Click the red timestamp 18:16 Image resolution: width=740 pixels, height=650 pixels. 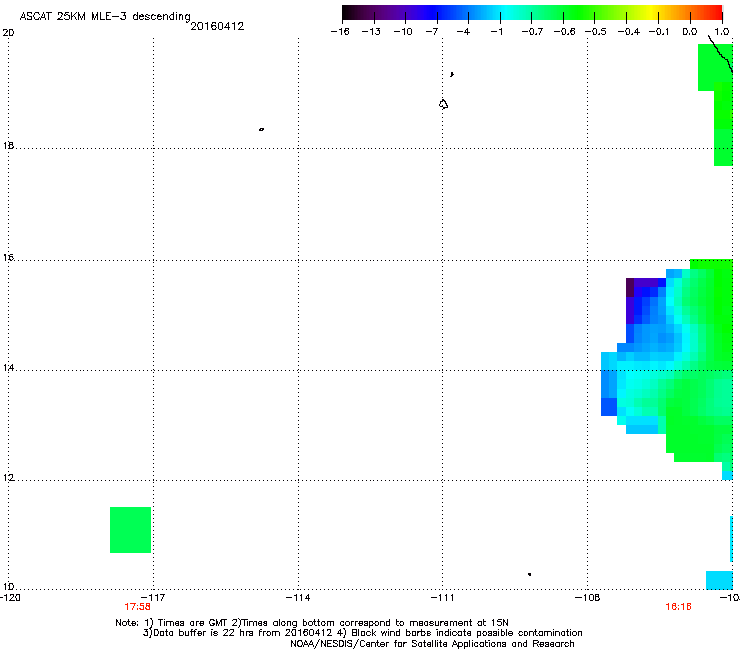click(678, 607)
